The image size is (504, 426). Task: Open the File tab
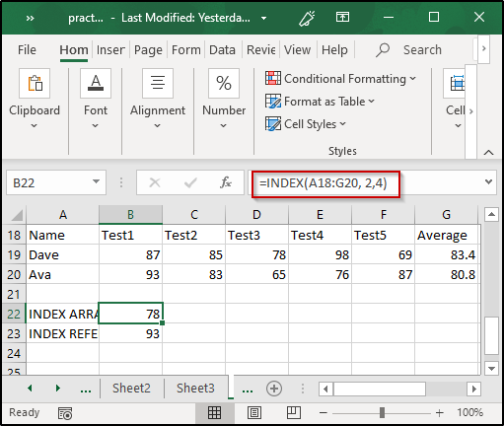(x=27, y=50)
